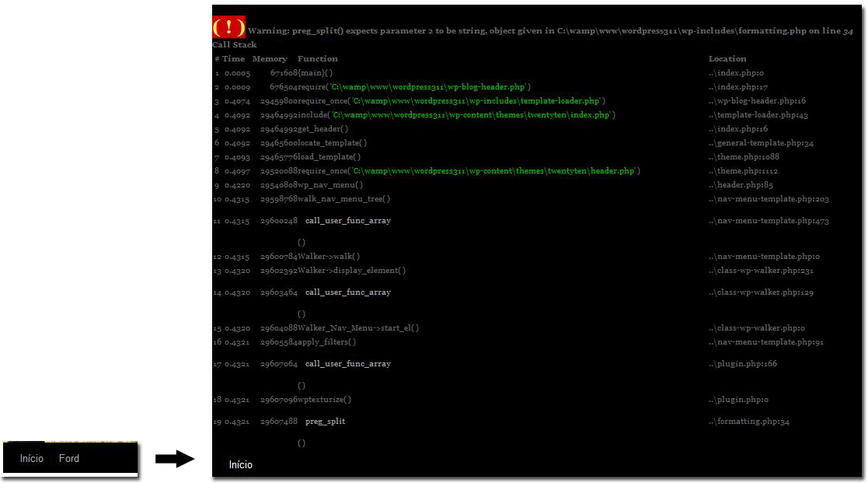Viewport: 868px width, 483px height.
Task: Click location ..\nav-menu-template.php:0
Action: [x=764, y=257]
